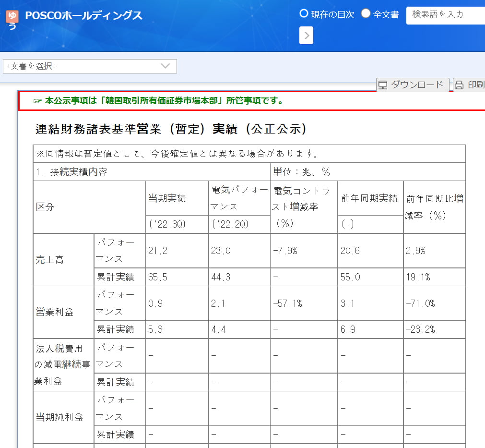Click the cumulative sales value 65.5
Viewport: 485px width, 448px height.
click(x=177, y=277)
